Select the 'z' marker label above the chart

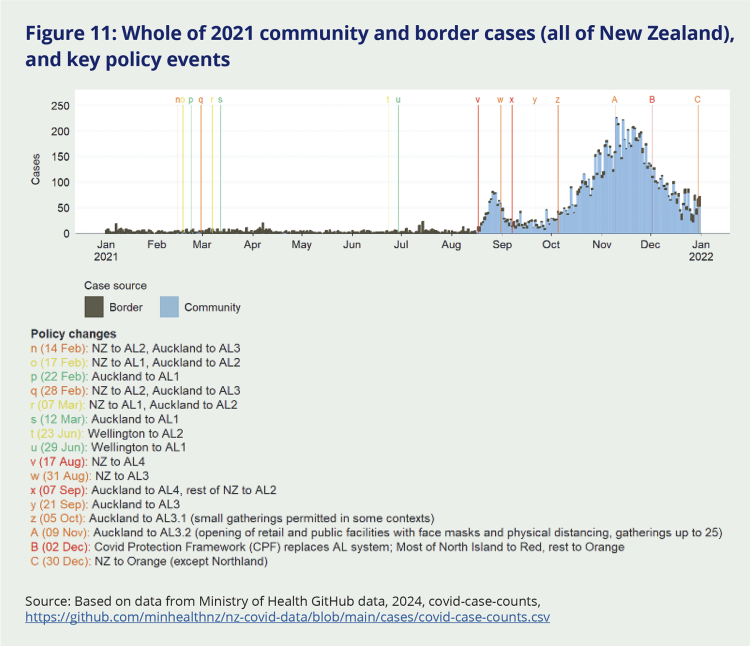pyautogui.click(x=557, y=100)
